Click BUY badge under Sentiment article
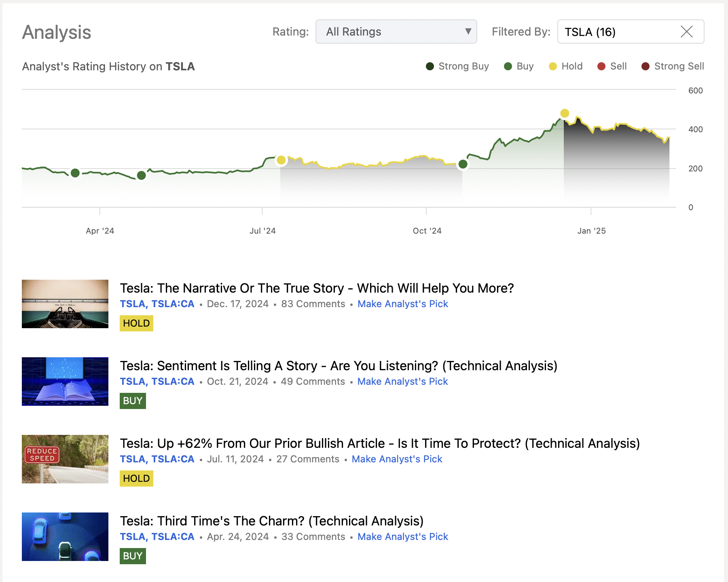Screen dimensions: 728x582 (x=133, y=401)
